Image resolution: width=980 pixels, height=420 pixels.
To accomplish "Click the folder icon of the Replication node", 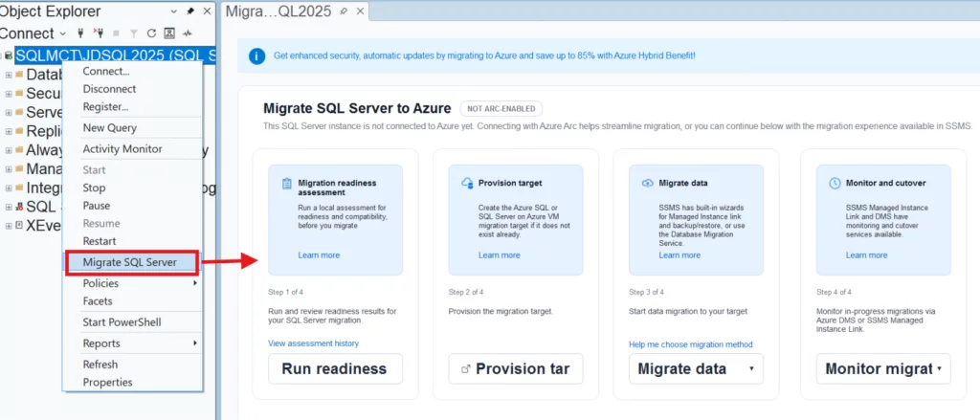I will tap(19, 131).
